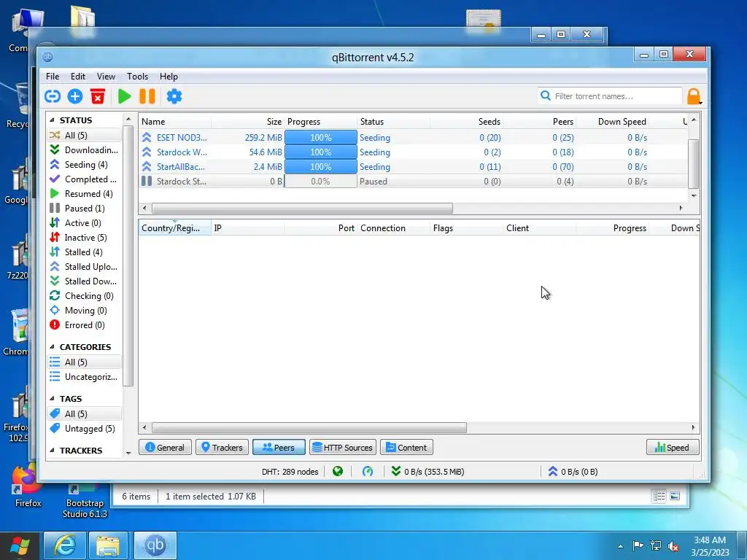Sort peers by Client column header

pyautogui.click(x=539, y=228)
